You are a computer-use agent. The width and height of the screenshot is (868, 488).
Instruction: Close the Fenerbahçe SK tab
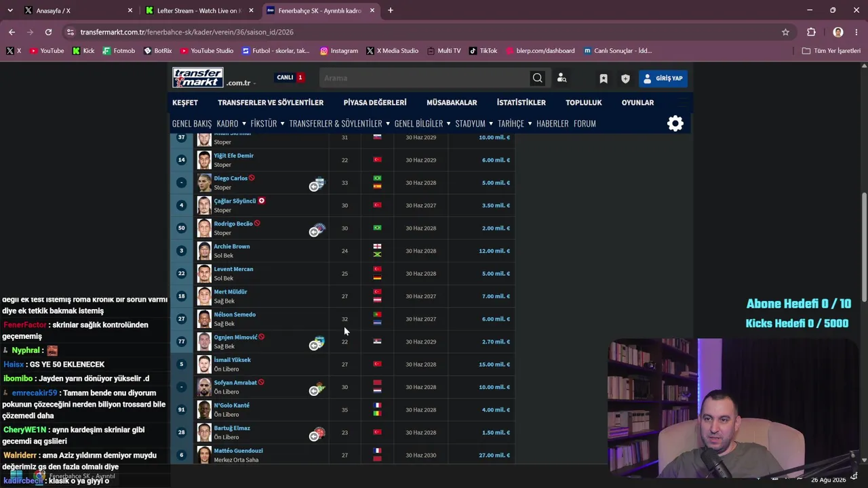372,11
